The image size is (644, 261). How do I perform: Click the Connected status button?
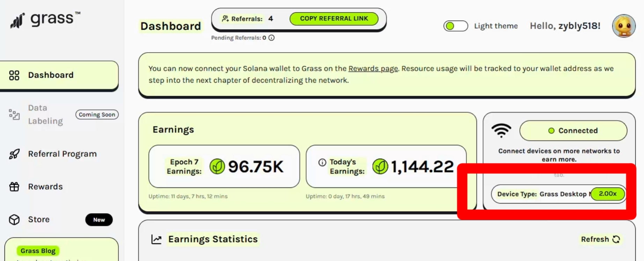[x=573, y=130]
